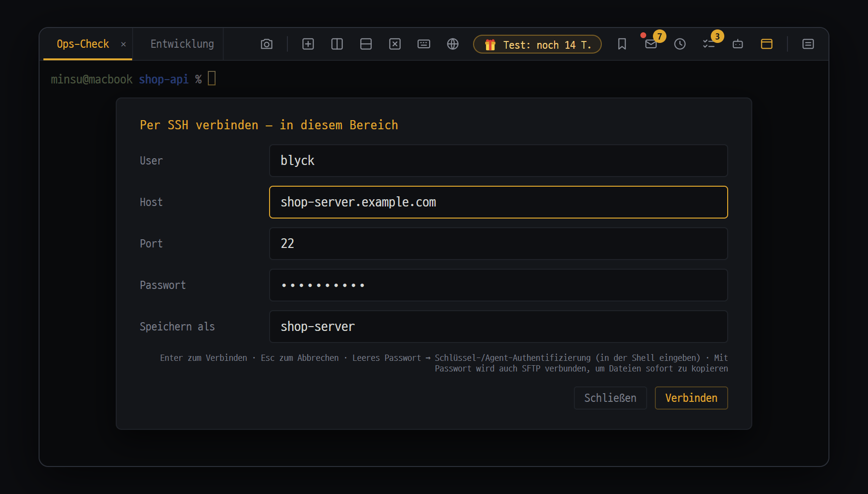This screenshot has height=494, width=868.
Task: Click the Verbinden button
Action: click(692, 398)
